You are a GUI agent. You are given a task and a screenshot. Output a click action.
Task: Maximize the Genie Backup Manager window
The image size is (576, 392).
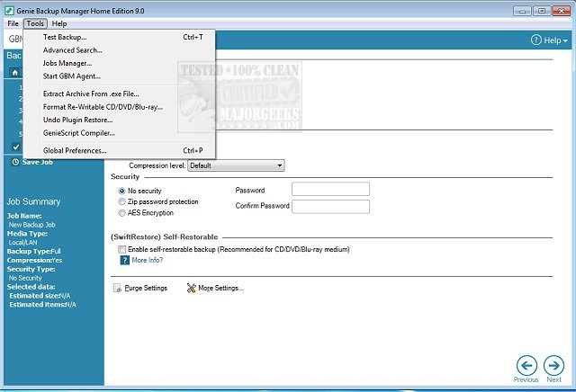[542, 11]
